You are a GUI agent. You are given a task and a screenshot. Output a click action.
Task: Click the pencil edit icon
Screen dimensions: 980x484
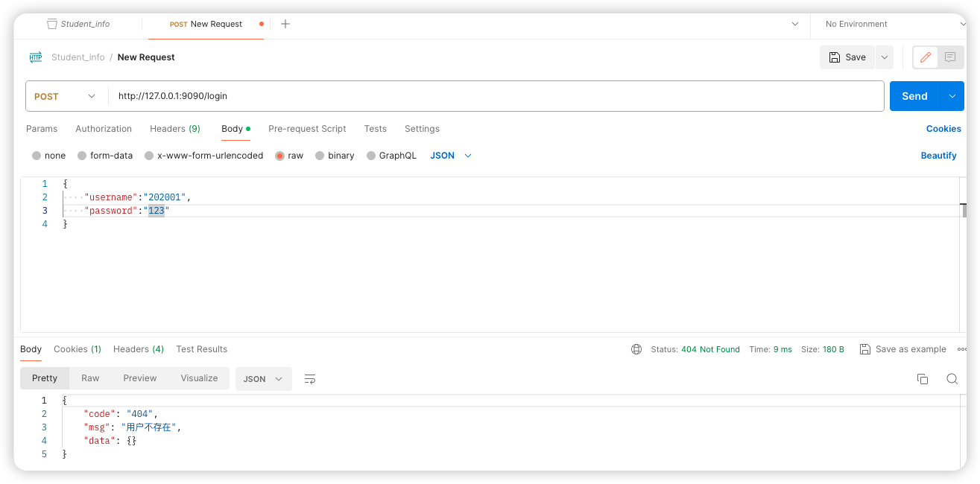[x=926, y=57]
